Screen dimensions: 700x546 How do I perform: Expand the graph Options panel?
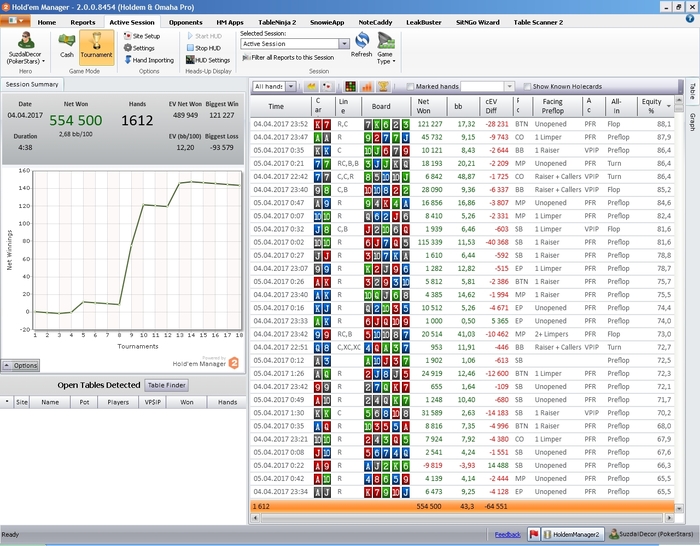pos(21,365)
